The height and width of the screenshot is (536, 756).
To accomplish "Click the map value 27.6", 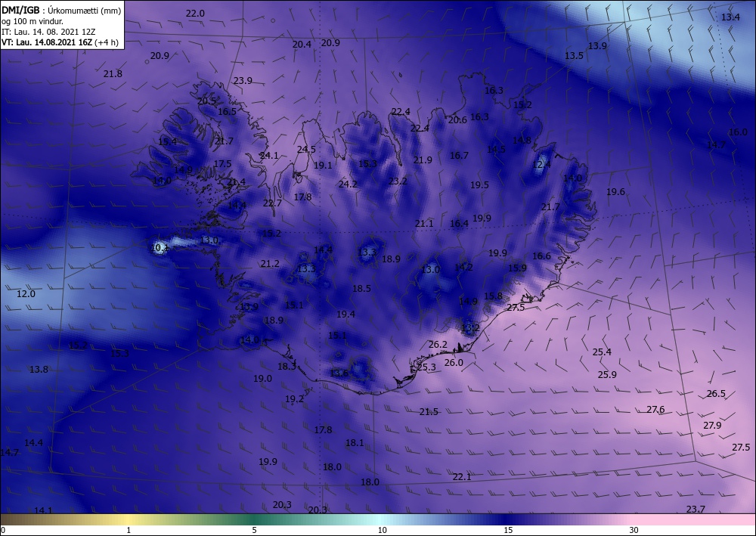I will [x=655, y=410].
